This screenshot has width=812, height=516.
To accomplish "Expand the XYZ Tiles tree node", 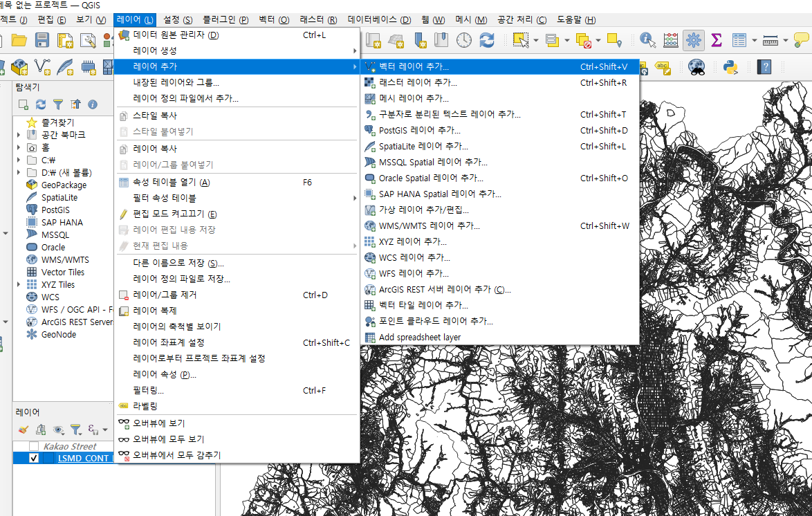I will point(19,284).
